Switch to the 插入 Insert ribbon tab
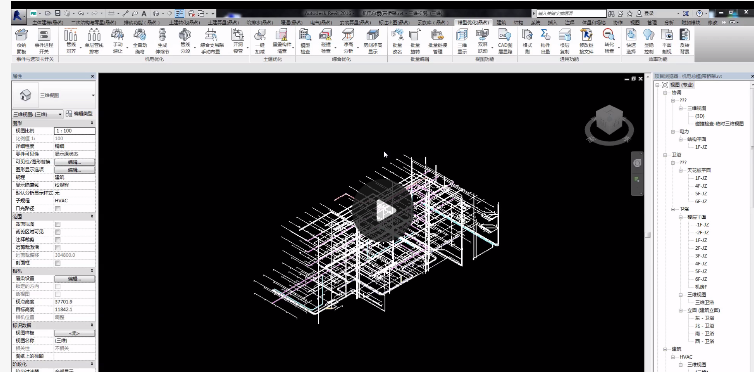This screenshot has width=754, height=372. click(x=552, y=22)
